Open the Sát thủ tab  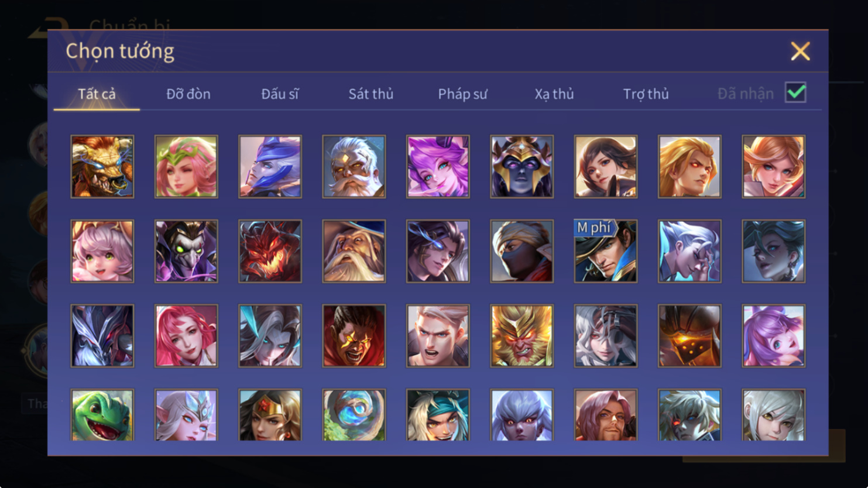[371, 94]
